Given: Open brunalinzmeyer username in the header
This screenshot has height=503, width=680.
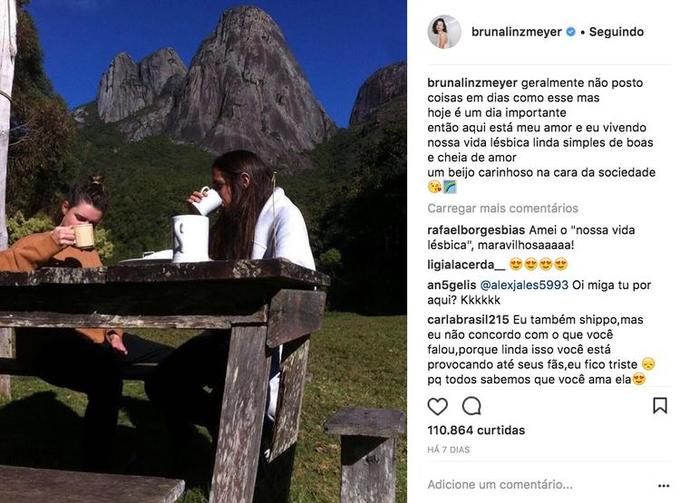Looking at the screenshot, I should click(517, 32).
